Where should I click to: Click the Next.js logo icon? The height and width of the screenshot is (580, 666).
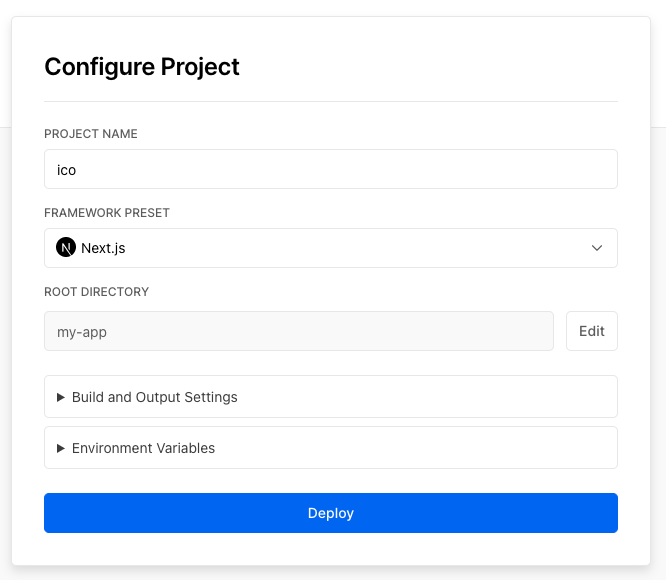[66, 248]
